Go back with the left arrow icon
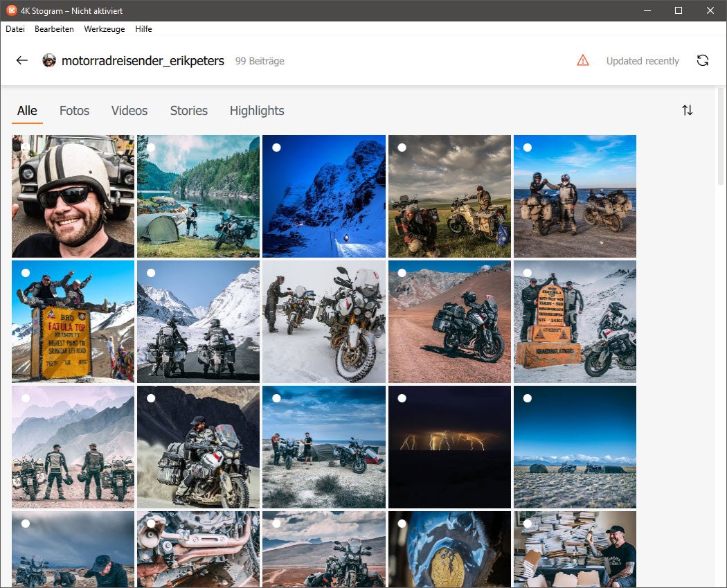The width and height of the screenshot is (727, 588). pyautogui.click(x=21, y=60)
